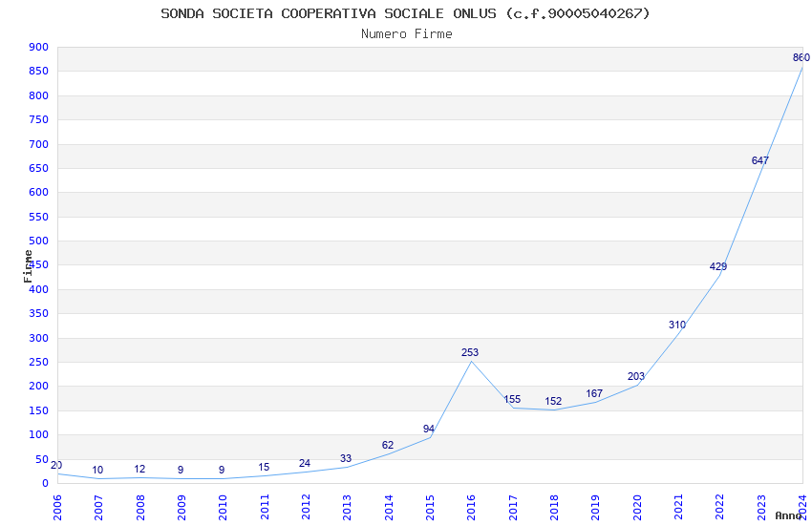Click the y-axis value 850
The height and width of the screenshot is (525, 812).
(x=39, y=72)
